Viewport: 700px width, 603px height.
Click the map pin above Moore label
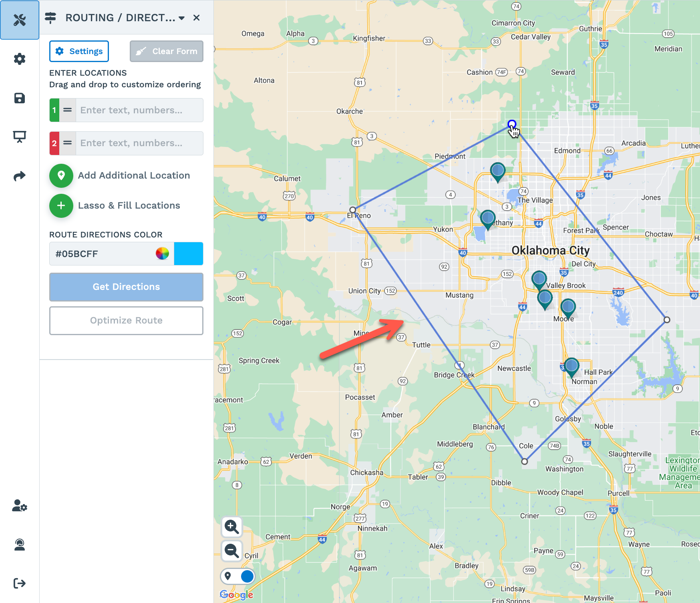coord(568,308)
